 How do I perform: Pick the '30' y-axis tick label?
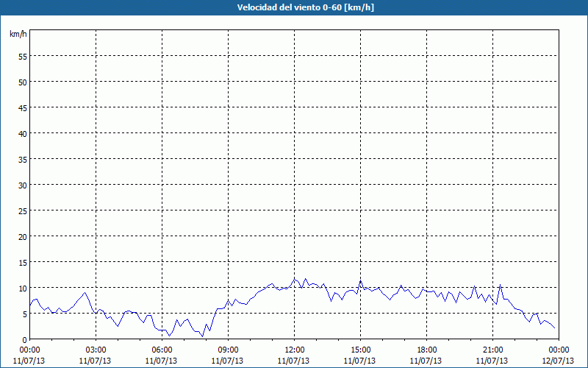pyautogui.click(x=23, y=185)
